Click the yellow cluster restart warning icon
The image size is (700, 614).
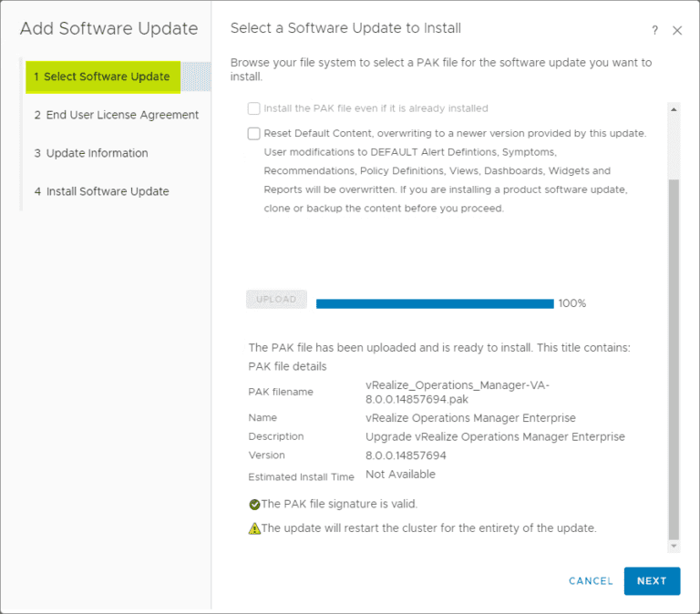[254, 528]
